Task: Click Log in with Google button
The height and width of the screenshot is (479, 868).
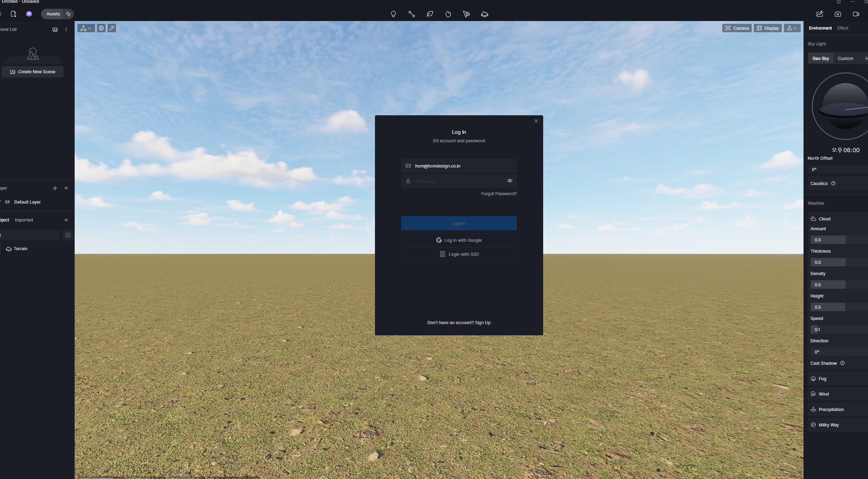Action: 459,240
